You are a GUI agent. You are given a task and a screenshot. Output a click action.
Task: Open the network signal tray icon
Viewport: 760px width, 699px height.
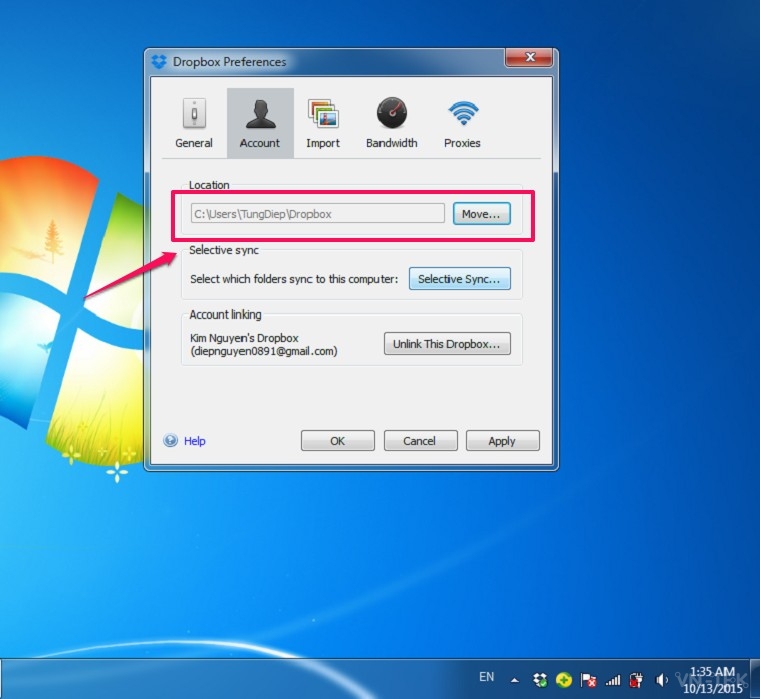(613, 681)
